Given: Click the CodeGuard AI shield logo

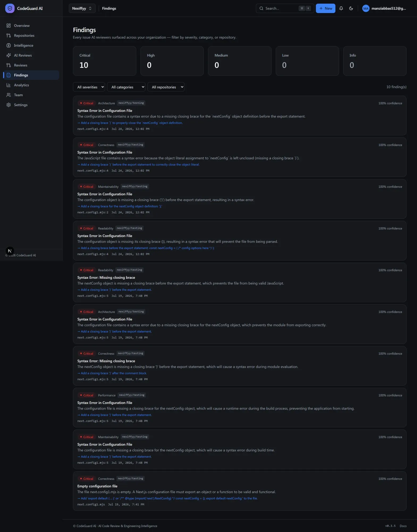Looking at the screenshot, I should [x=10, y=8].
